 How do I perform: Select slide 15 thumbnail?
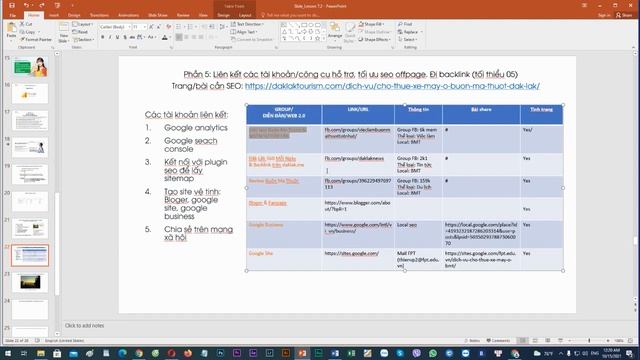[30, 67]
